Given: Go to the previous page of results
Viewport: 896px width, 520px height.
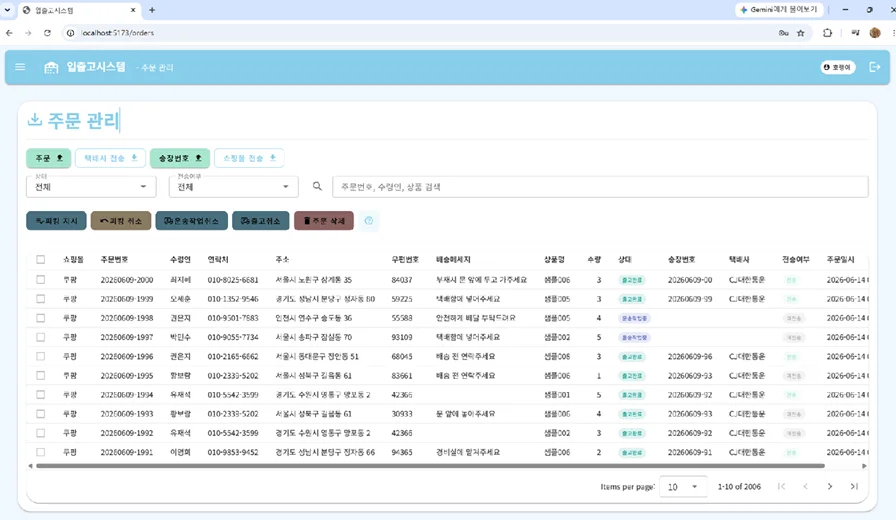Looking at the screenshot, I should (x=806, y=486).
